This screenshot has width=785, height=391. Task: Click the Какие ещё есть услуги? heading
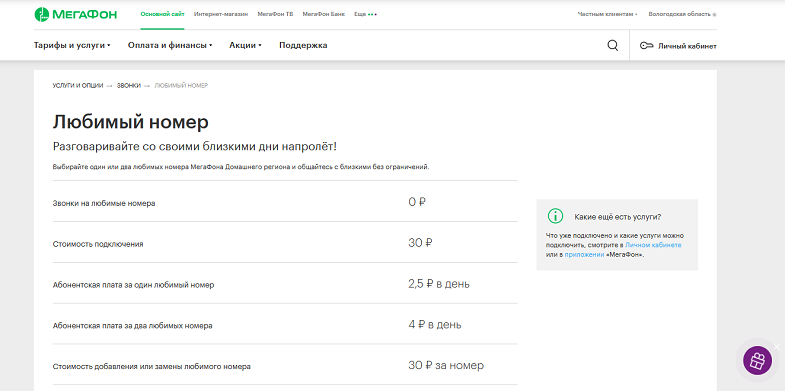[x=618, y=217]
